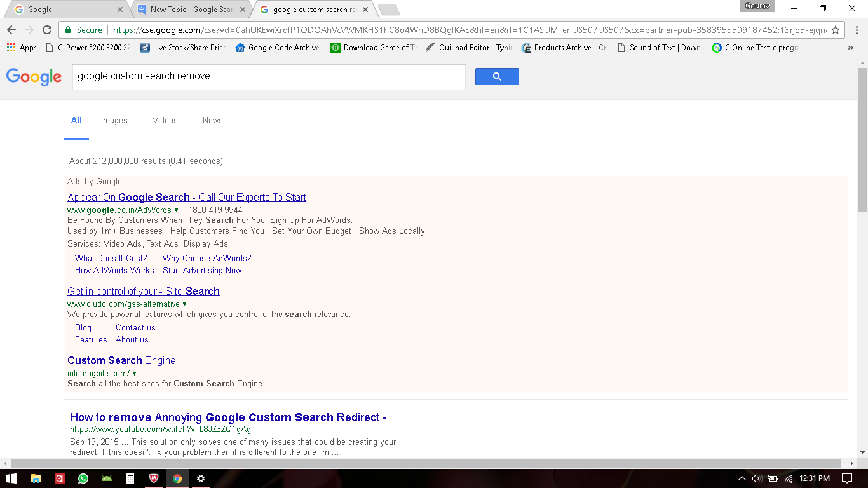Open Quillpad Editor bookmark
The image size is (868, 488).
[x=469, y=48]
